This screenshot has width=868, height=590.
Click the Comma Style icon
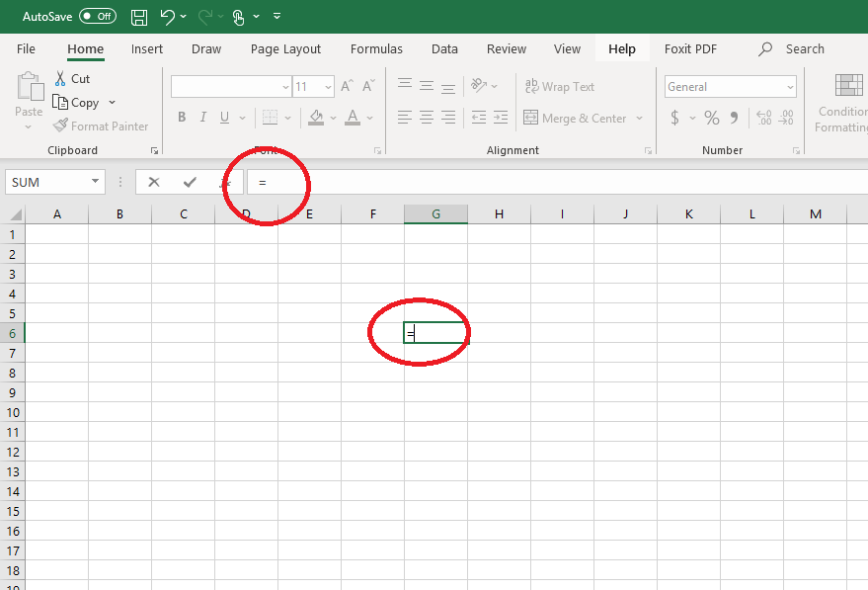pyautogui.click(x=734, y=118)
